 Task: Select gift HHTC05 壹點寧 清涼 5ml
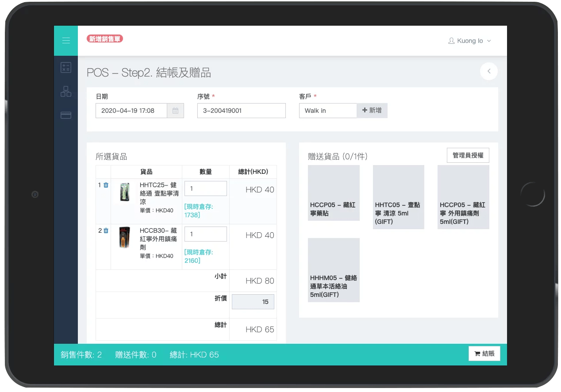click(399, 197)
